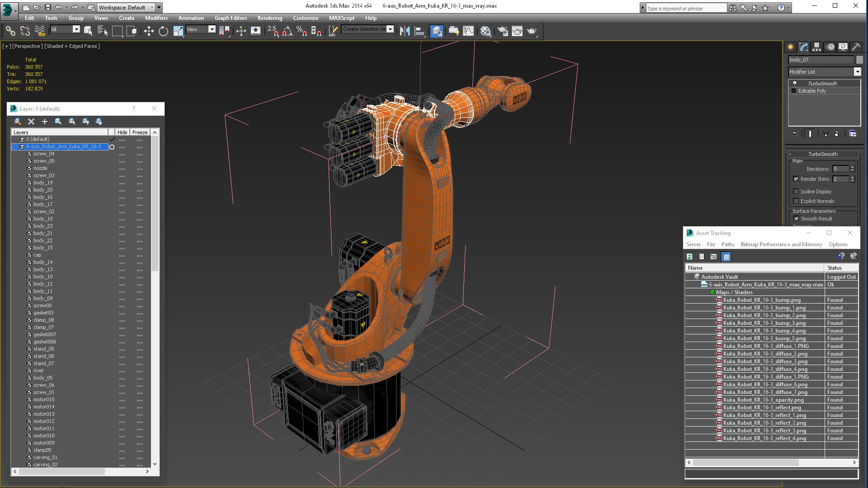Toggle the current-layer checkmark for 0 (default)
Screen dimensions: 868x488
[112, 139]
